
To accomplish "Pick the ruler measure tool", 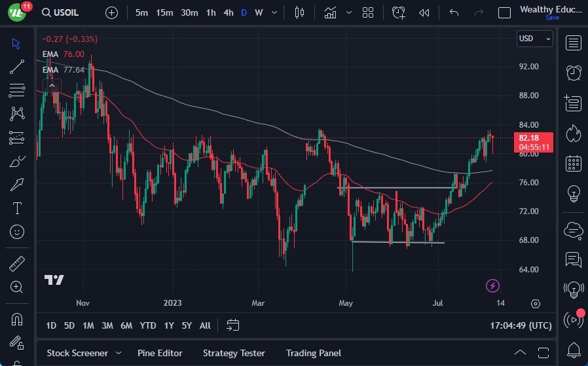I will point(17,264).
